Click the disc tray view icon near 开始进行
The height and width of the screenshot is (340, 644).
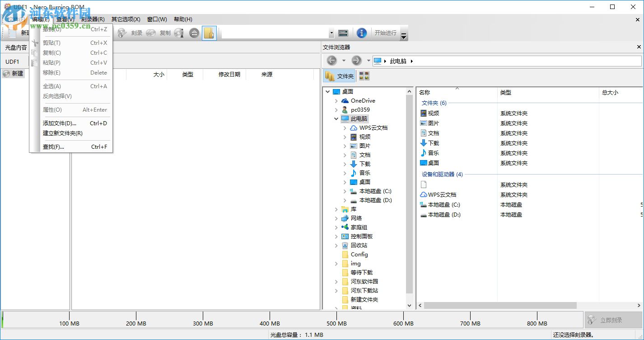coord(343,33)
